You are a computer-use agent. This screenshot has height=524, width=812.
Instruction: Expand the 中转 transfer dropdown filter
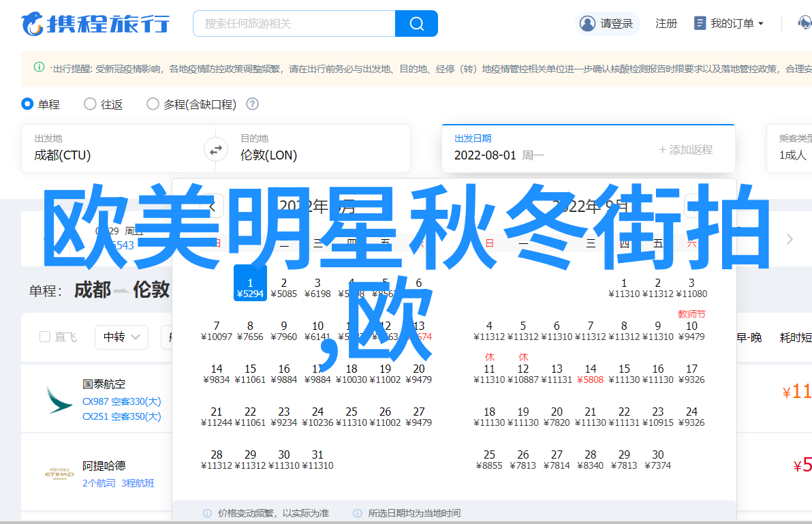(x=121, y=337)
